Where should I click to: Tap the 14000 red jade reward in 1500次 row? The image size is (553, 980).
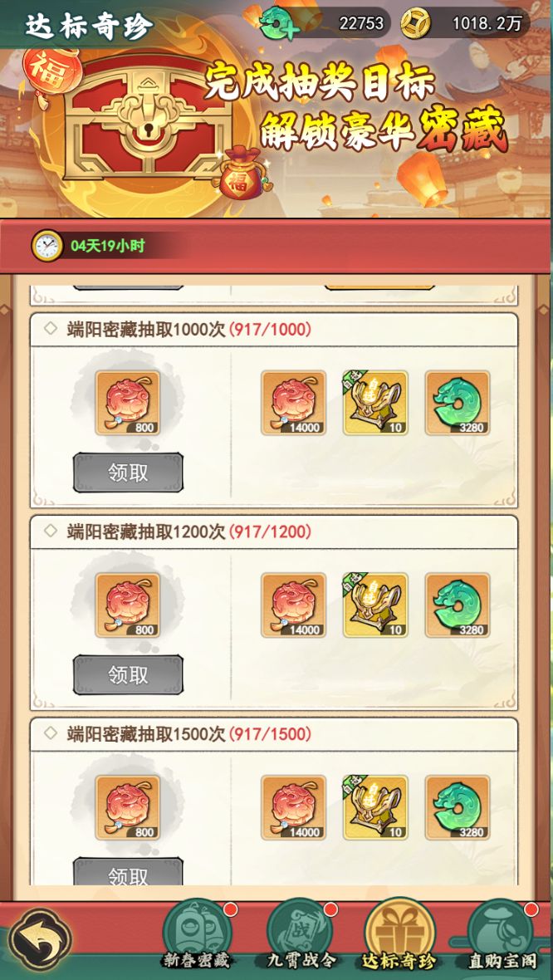[294, 807]
